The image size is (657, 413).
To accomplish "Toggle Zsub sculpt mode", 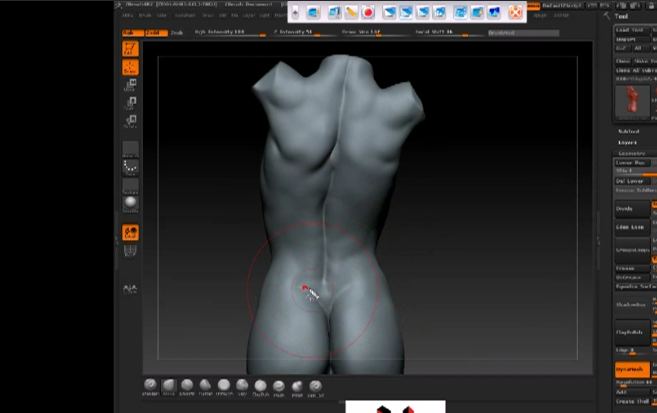I will coord(177,33).
